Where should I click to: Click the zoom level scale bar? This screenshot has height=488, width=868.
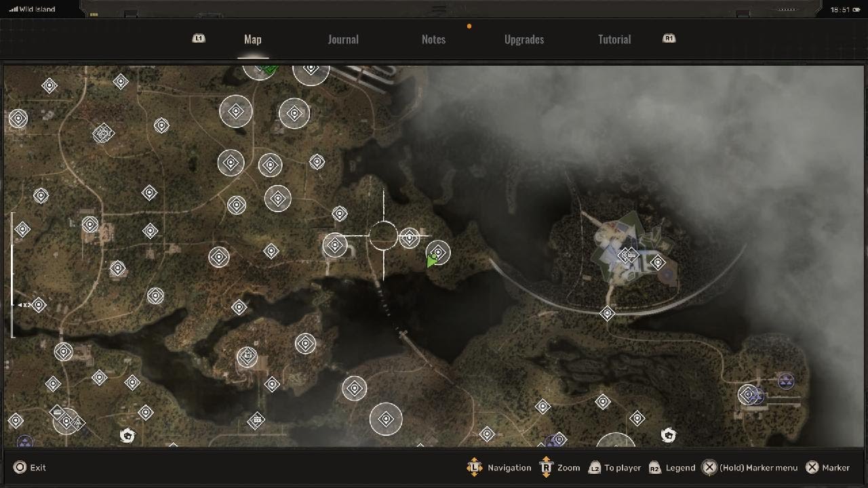click(x=12, y=274)
